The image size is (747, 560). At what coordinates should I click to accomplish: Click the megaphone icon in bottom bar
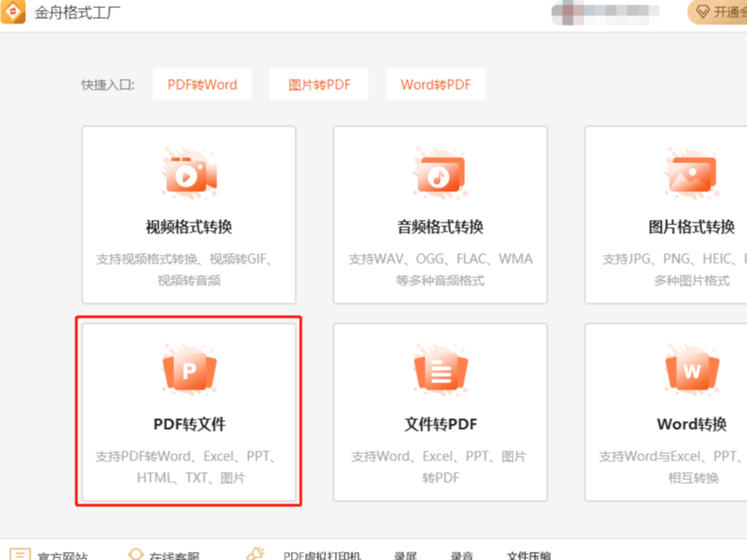[256, 554]
